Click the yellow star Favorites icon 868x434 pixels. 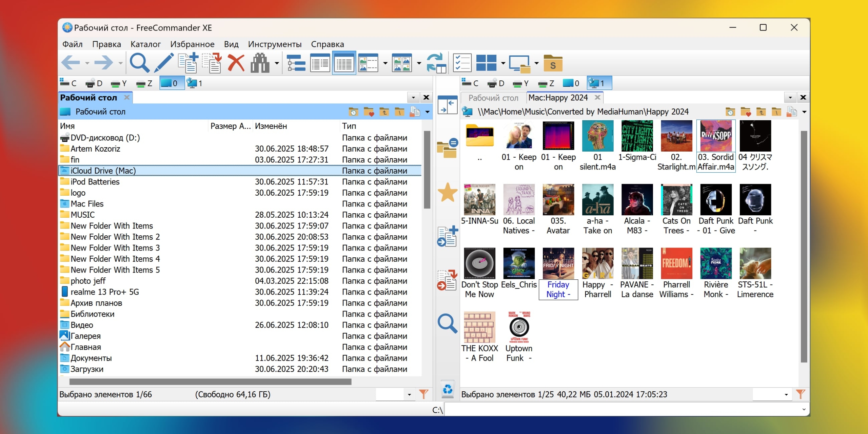point(448,193)
